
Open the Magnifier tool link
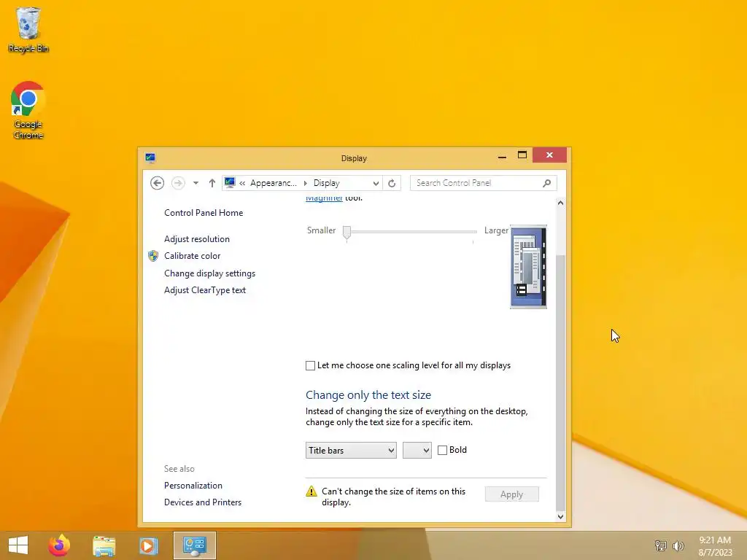pyautogui.click(x=324, y=198)
